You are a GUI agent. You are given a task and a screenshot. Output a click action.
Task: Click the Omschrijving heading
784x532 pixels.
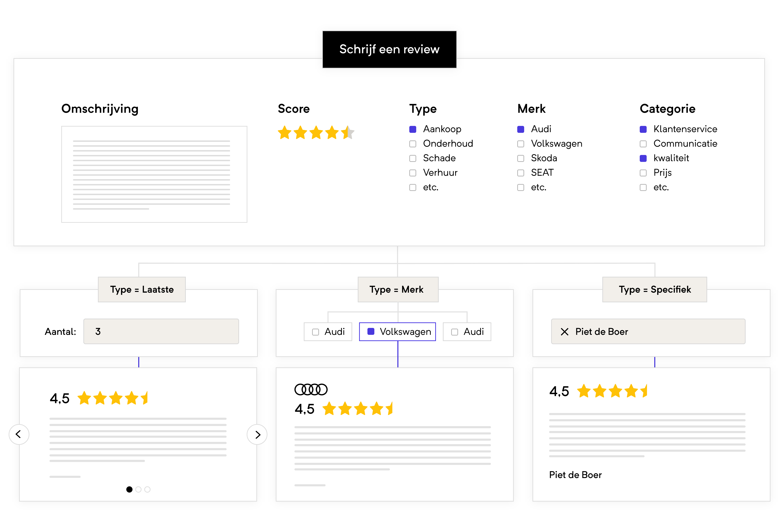click(100, 109)
